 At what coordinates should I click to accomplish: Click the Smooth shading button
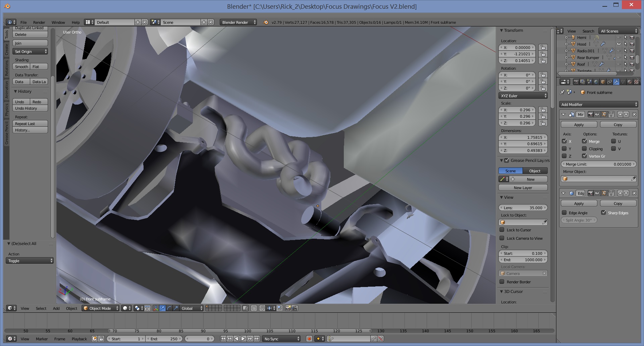(x=21, y=67)
